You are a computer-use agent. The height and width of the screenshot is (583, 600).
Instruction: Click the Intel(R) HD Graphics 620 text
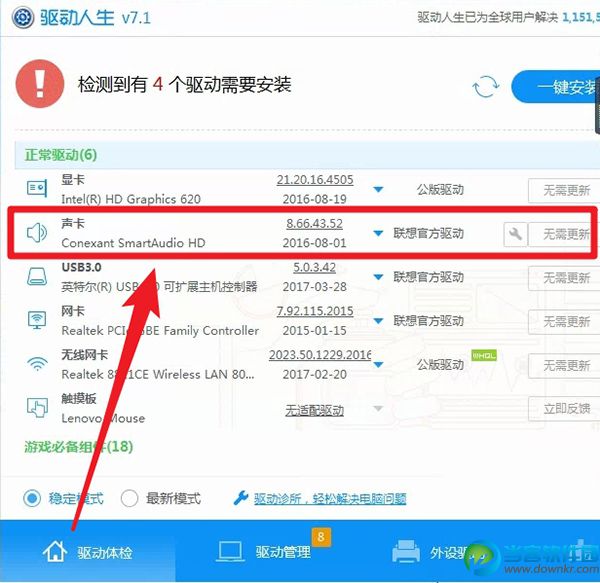pyautogui.click(x=131, y=199)
